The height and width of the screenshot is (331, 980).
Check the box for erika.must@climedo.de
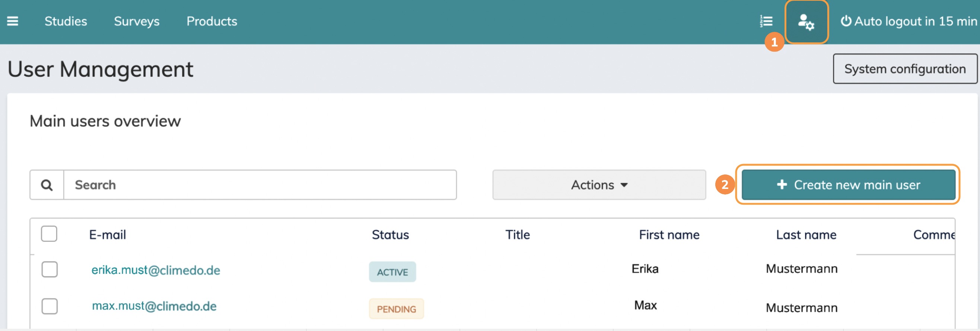[x=50, y=269]
